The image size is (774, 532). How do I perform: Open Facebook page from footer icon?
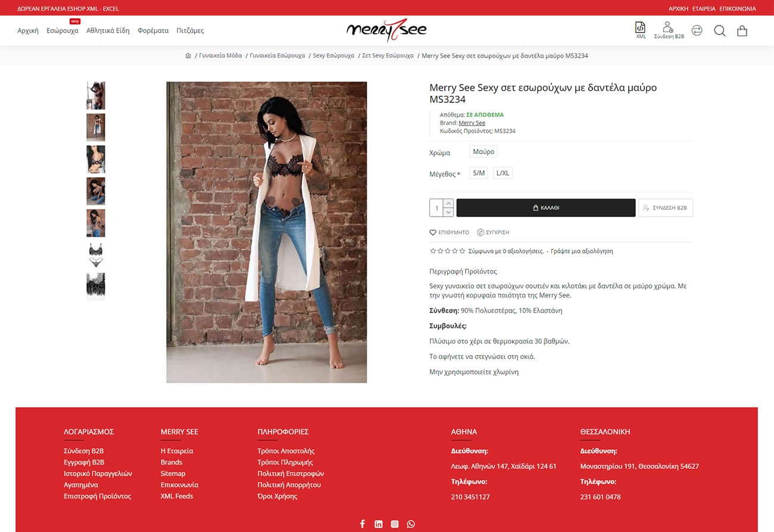click(362, 524)
